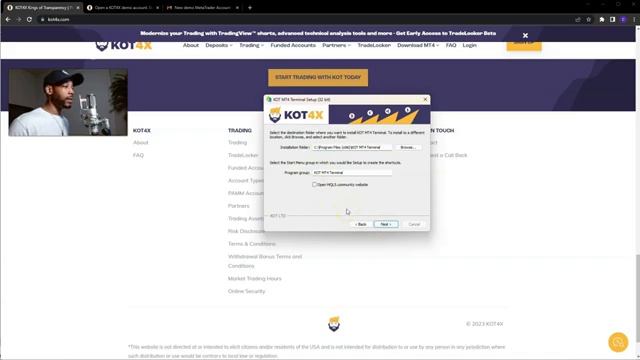Click the Program group text field
Screen dimensions: 640x360
click(x=352, y=173)
